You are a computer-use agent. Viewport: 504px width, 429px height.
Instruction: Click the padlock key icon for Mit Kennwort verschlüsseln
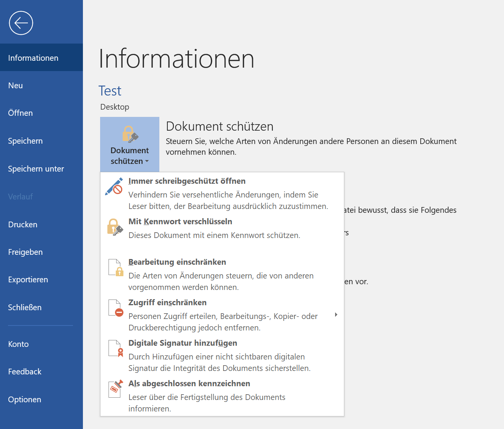(115, 227)
